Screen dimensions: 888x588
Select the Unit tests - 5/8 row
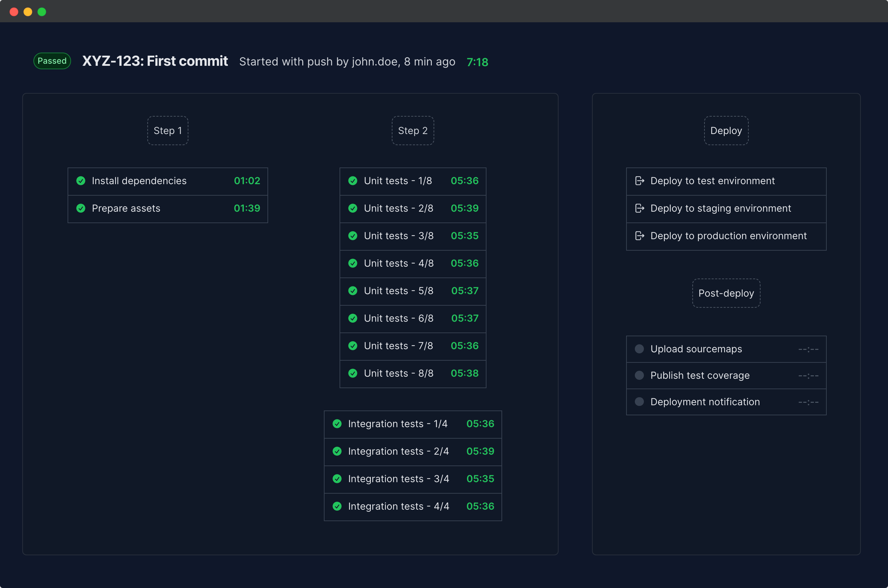(413, 291)
